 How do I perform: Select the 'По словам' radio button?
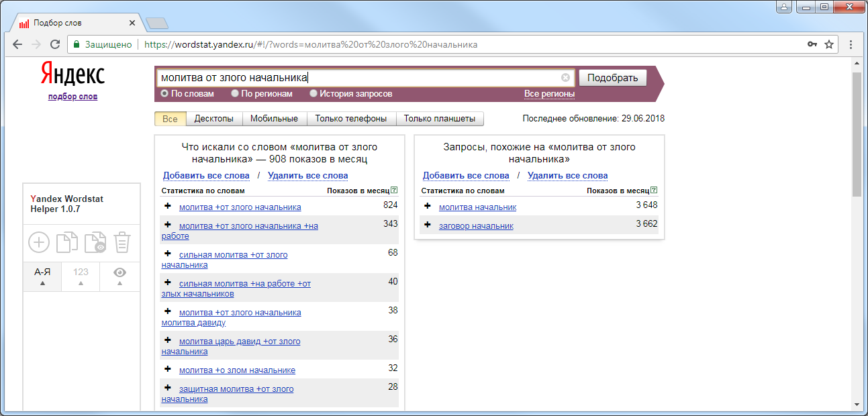coord(164,94)
